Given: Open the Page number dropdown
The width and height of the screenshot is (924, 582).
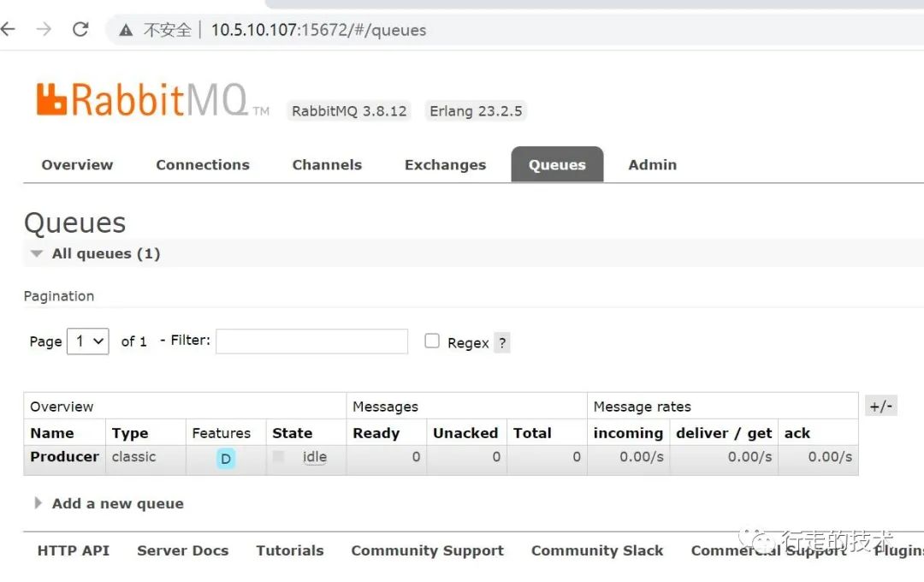Looking at the screenshot, I should coord(88,341).
